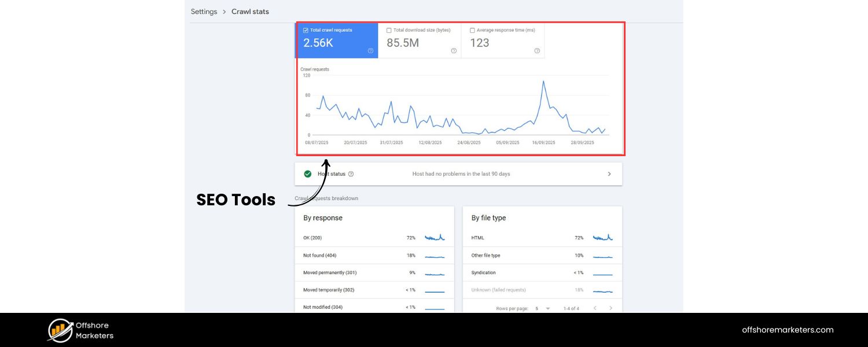This screenshot has height=347, width=868.
Task: Select Settings in the breadcrumb
Action: [204, 11]
